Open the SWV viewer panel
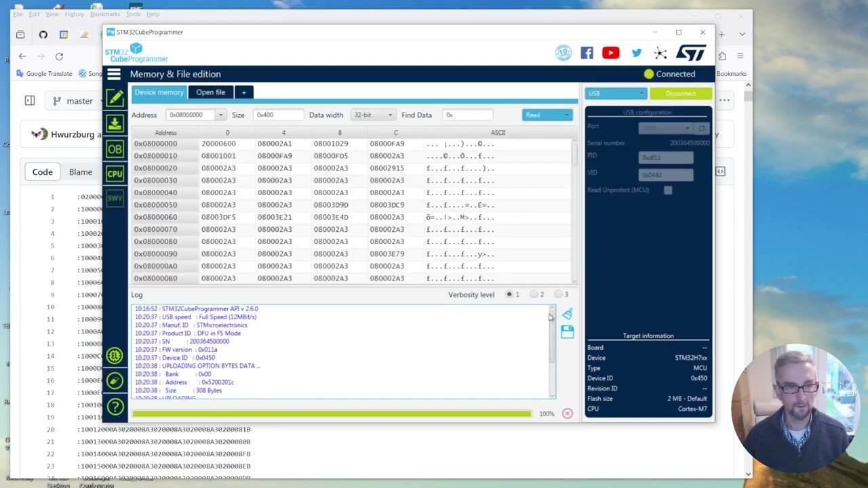 coord(115,198)
